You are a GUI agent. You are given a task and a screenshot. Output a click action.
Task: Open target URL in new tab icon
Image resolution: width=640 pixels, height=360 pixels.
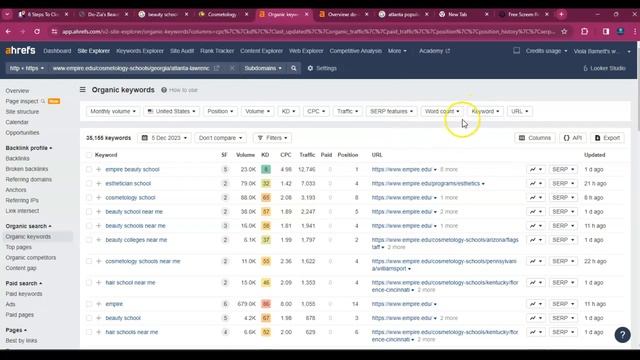click(x=217, y=68)
